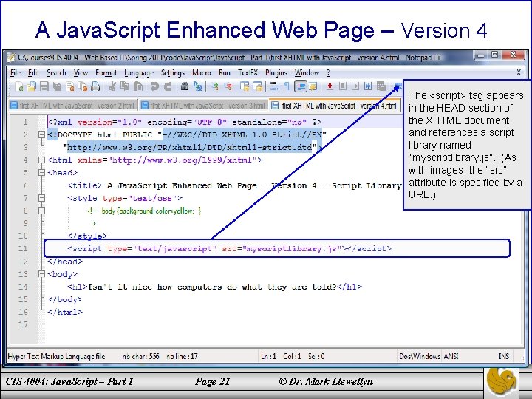Click Dos\Windows in the status bar

pyautogui.click(x=420, y=356)
